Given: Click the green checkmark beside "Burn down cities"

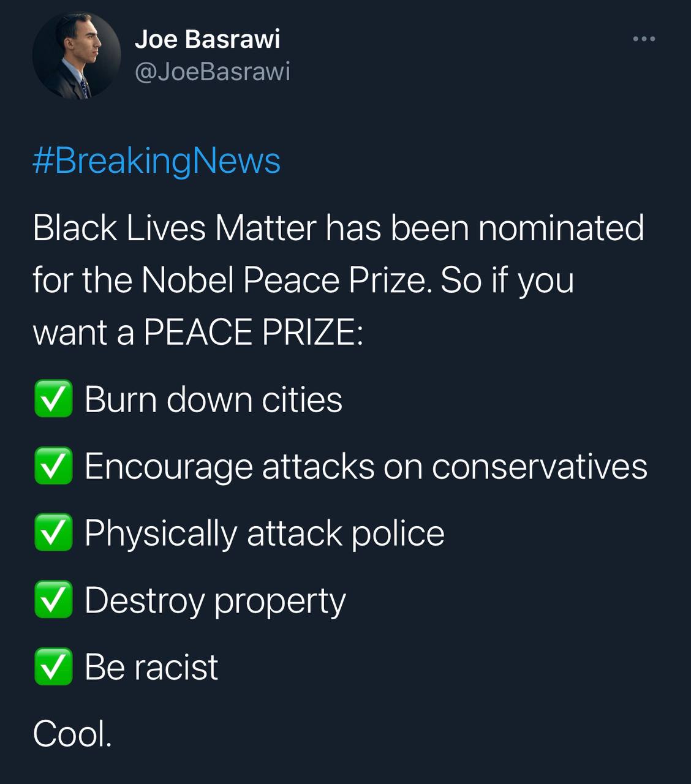Looking at the screenshot, I should (53, 399).
